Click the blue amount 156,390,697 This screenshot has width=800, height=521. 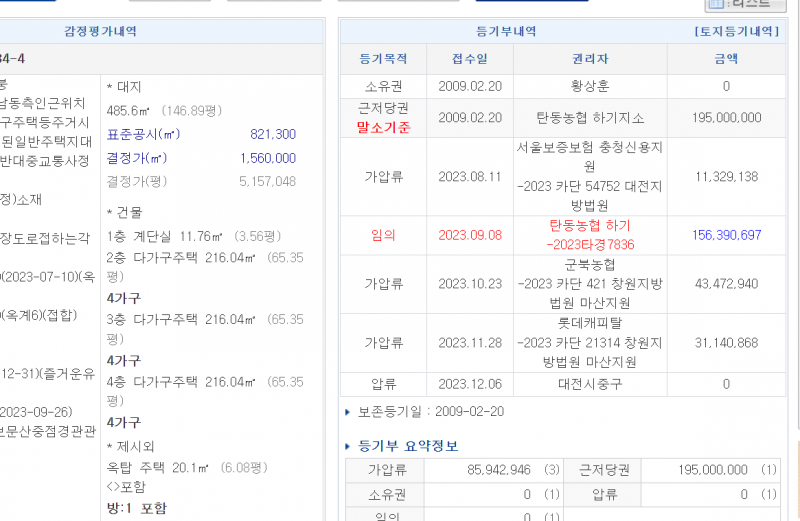click(726, 235)
